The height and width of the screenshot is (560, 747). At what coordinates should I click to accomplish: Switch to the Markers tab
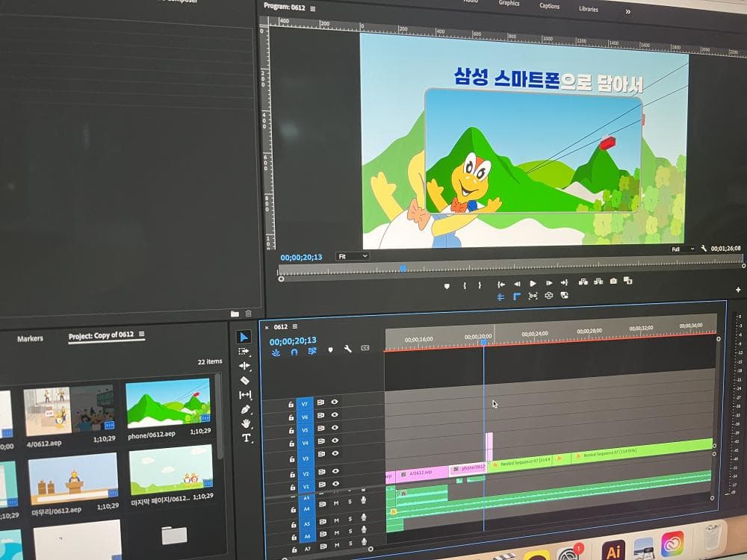pyautogui.click(x=30, y=338)
